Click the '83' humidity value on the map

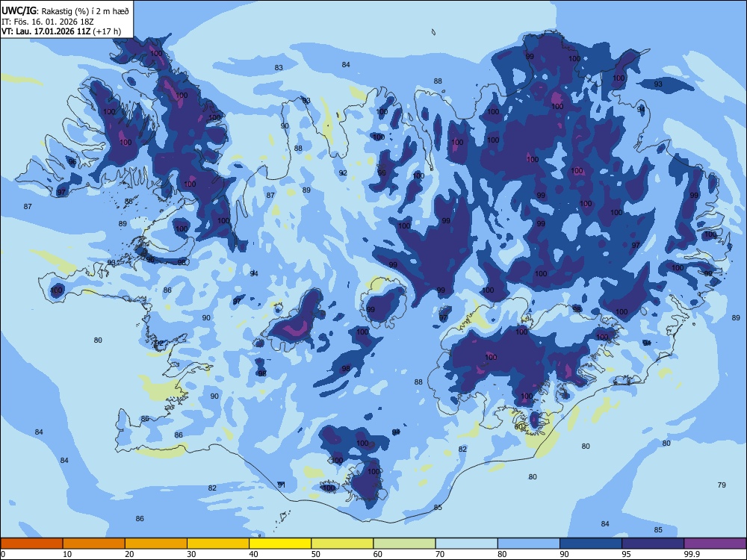pyautogui.click(x=279, y=68)
